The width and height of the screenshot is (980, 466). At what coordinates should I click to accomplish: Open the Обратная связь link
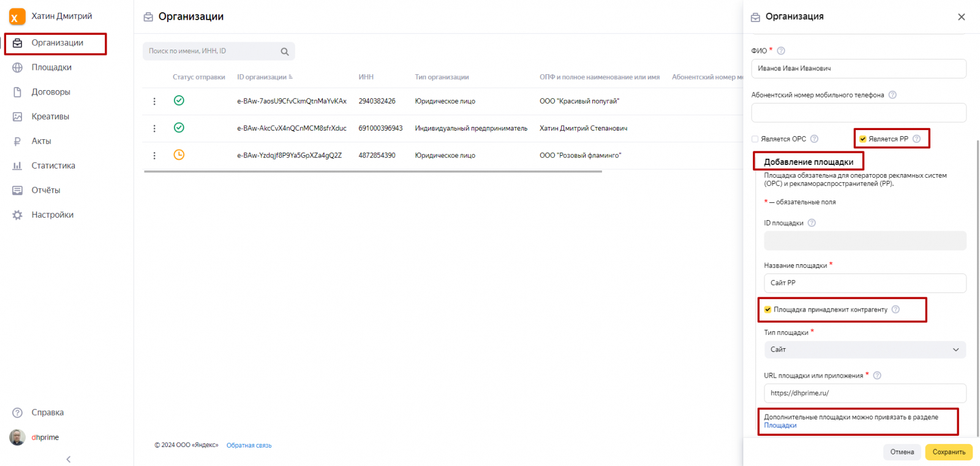pyautogui.click(x=249, y=445)
